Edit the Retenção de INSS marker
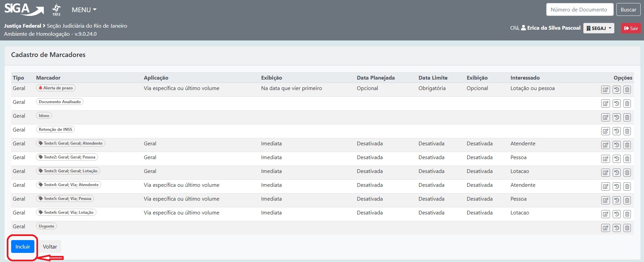 [605, 131]
